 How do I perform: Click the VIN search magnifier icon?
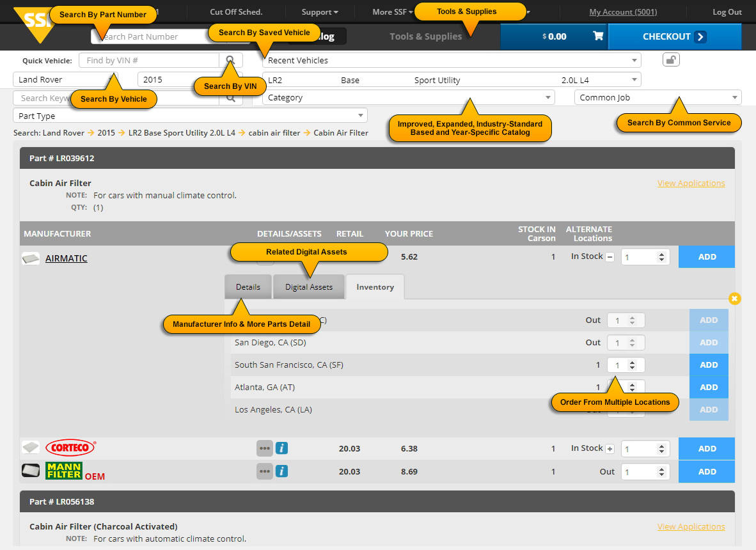(x=230, y=61)
